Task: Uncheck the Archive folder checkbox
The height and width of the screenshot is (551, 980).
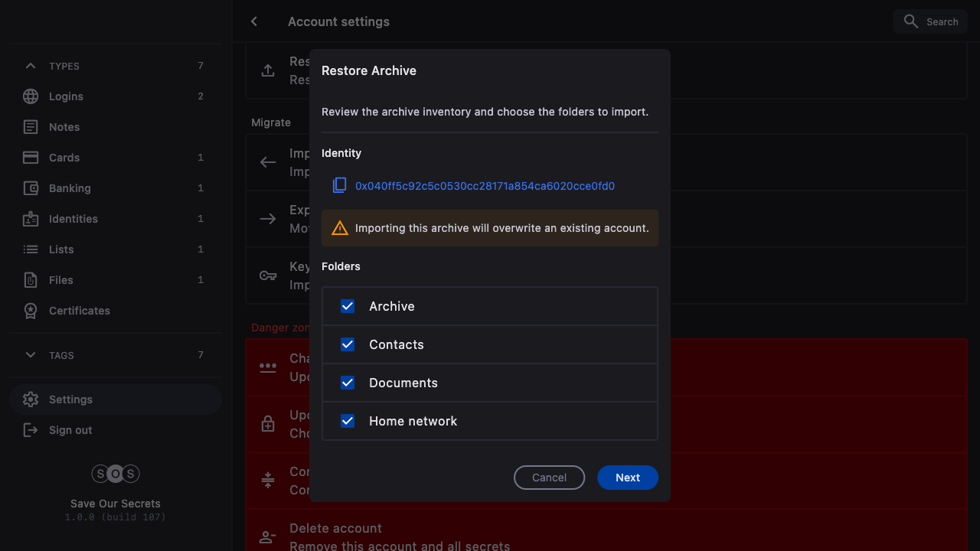Action: click(348, 306)
